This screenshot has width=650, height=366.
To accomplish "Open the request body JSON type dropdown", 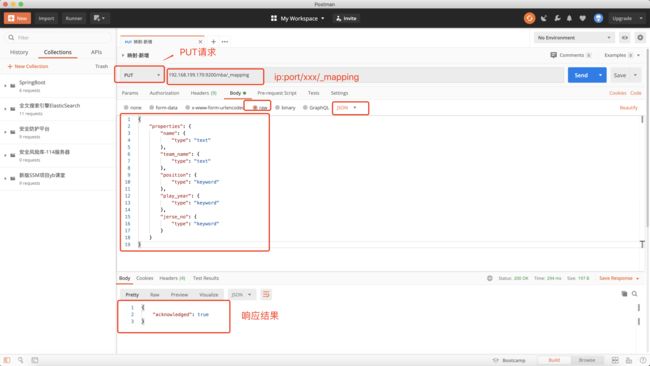I will point(347,107).
